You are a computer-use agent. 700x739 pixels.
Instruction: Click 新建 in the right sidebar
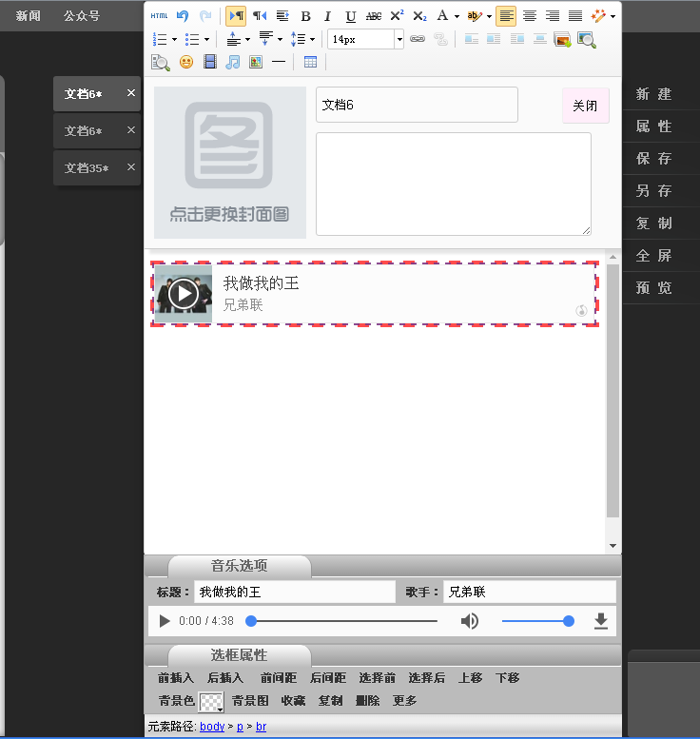653,94
